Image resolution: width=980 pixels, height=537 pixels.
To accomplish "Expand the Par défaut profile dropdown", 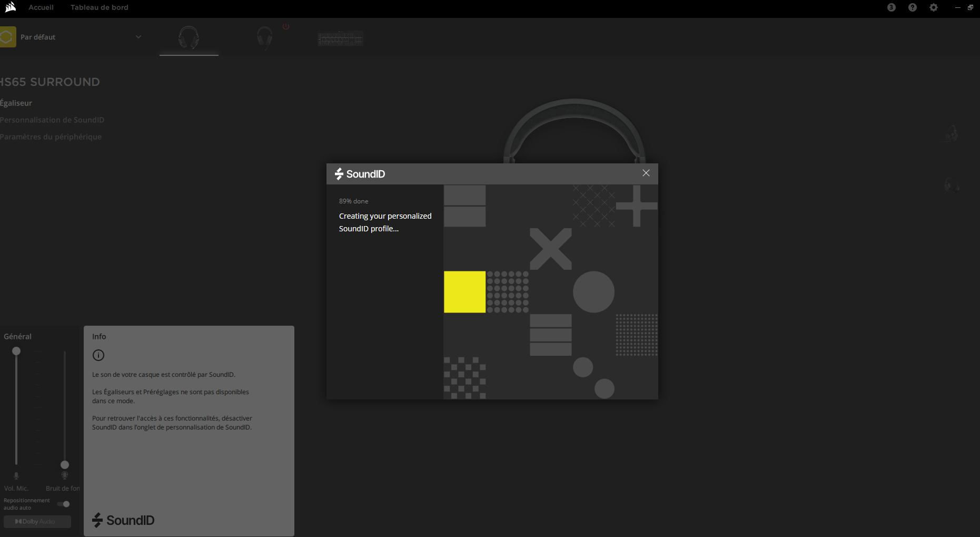I will pyautogui.click(x=138, y=37).
